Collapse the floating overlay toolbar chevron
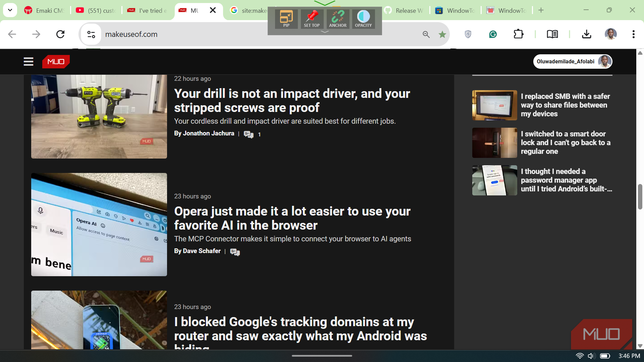644x362 pixels. pos(325,32)
